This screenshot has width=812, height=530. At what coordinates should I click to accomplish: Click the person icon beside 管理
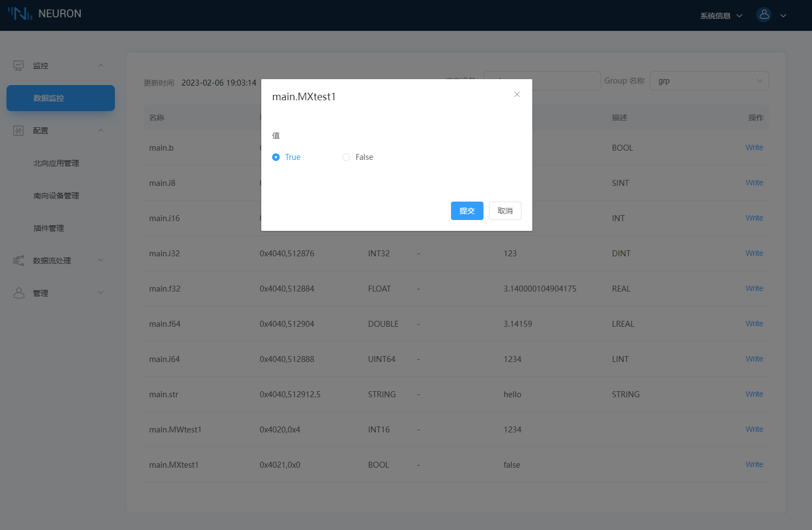(x=19, y=293)
